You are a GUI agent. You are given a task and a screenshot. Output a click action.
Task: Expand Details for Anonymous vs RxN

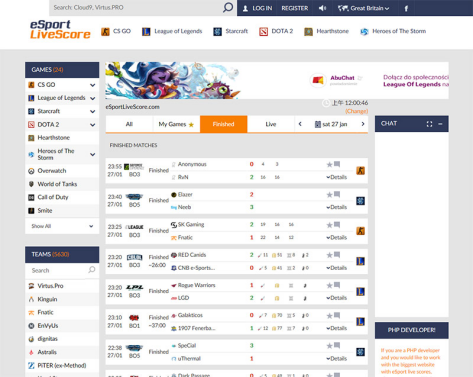point(337,177)
